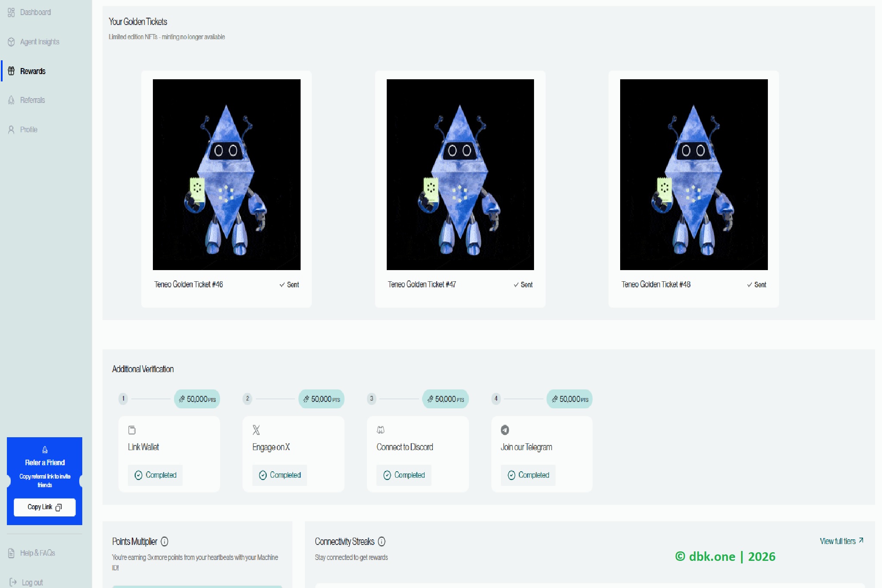Click the Discord icon in verification card
This screenshot has width=882, height=588.
tap(381, 430)
